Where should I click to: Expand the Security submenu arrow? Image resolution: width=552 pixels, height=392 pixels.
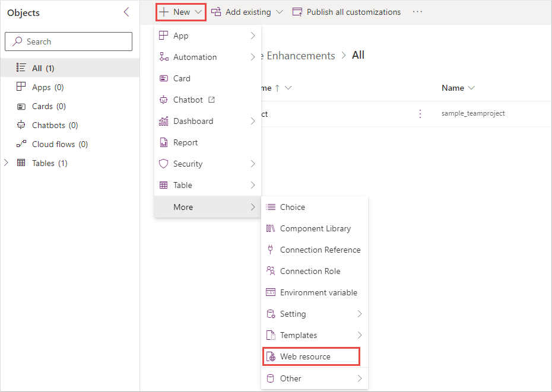253,164
